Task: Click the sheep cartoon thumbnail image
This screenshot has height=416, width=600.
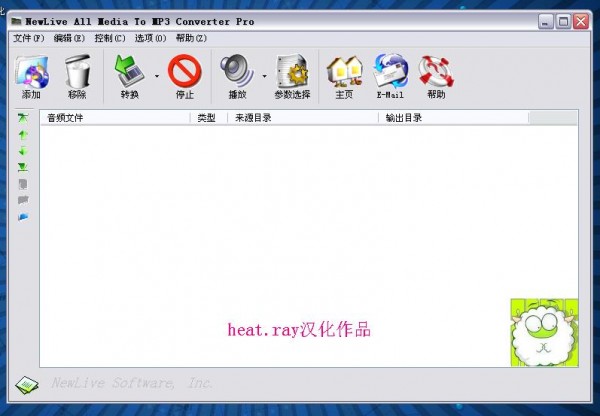Action: click(x=545, y=333)
